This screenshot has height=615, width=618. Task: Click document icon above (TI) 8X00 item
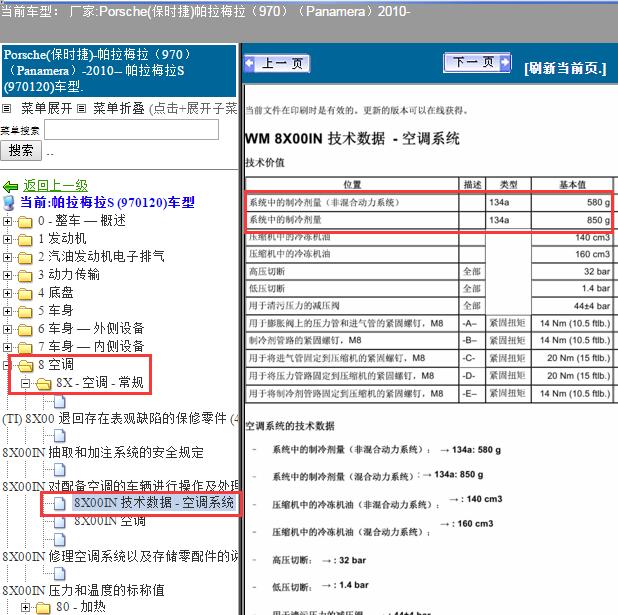point(60,402)
